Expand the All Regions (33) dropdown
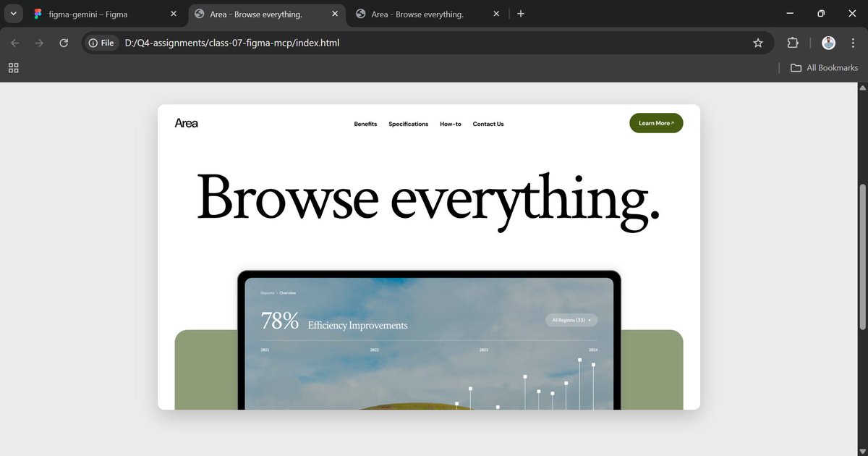The width and height of the screenshot is (868, 456). [x=571, y=320]
